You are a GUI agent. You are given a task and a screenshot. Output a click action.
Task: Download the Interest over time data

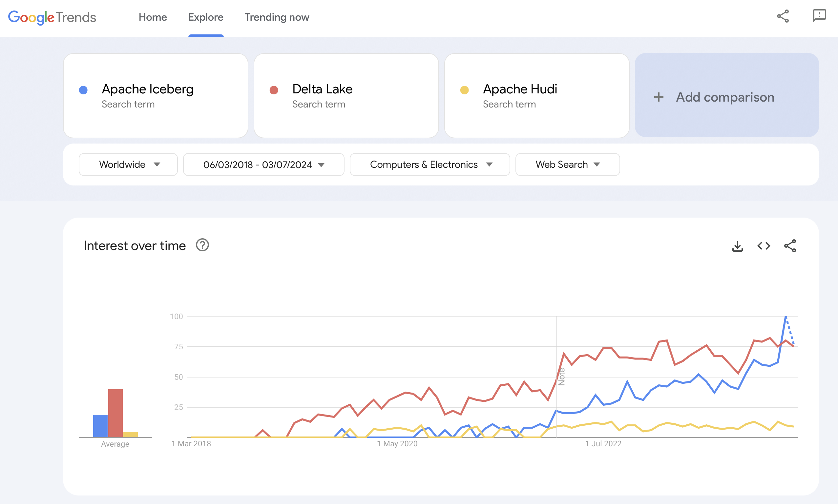(737, 246)
